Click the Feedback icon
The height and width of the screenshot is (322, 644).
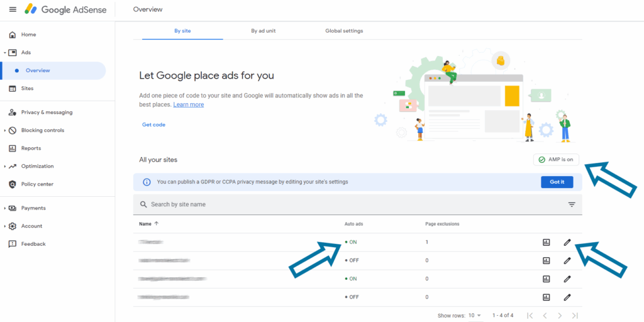[13, 244]
